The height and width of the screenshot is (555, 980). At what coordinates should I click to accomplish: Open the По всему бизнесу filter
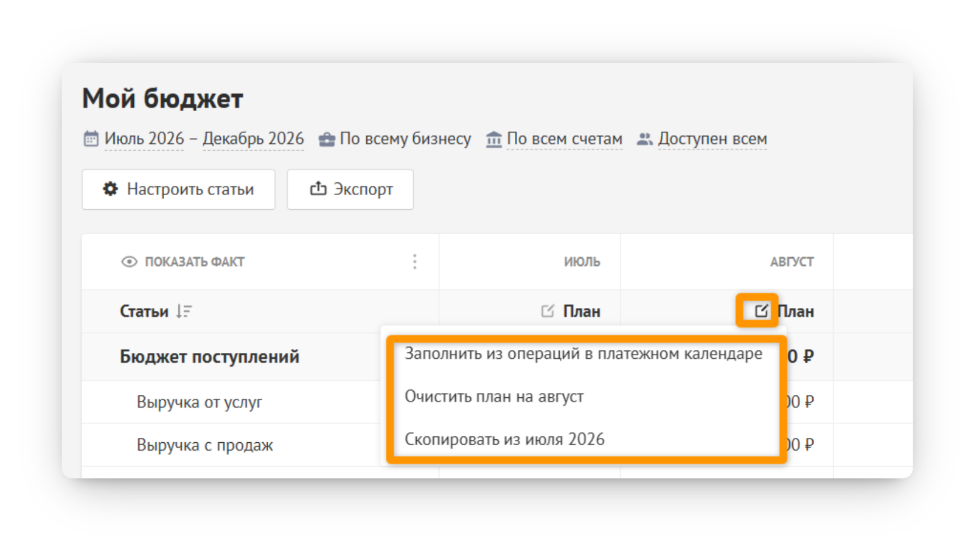coord(405,138)
